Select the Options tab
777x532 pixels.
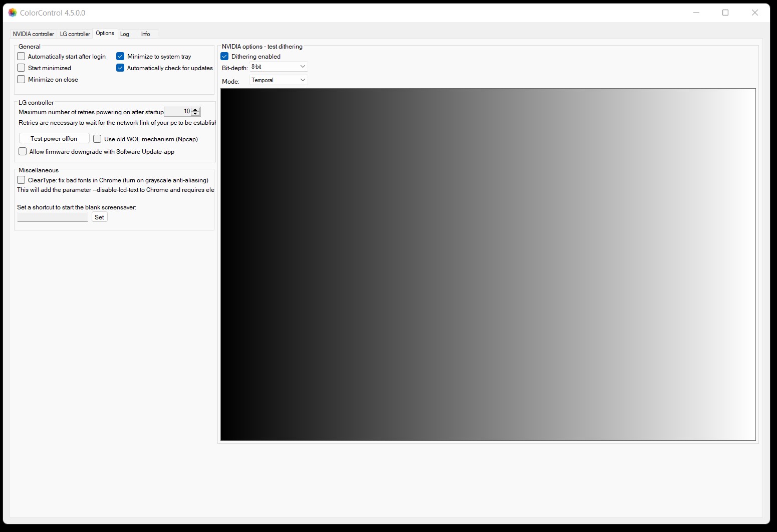point(105,33)
